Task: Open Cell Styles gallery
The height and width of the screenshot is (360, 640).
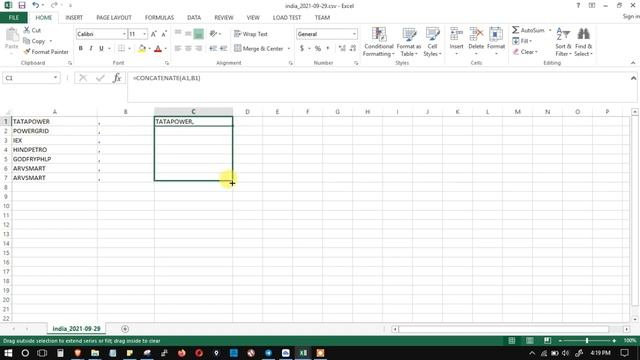Action: point(432,42)
